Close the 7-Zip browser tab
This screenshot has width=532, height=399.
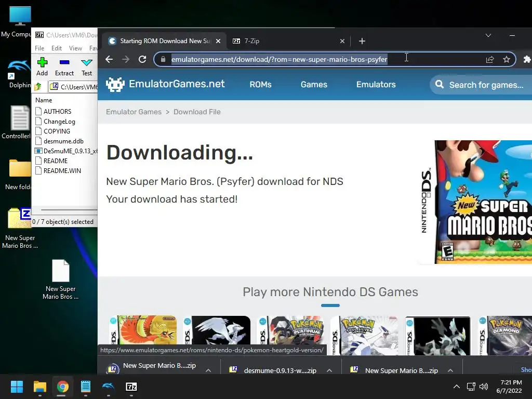[x=342, y=41]
